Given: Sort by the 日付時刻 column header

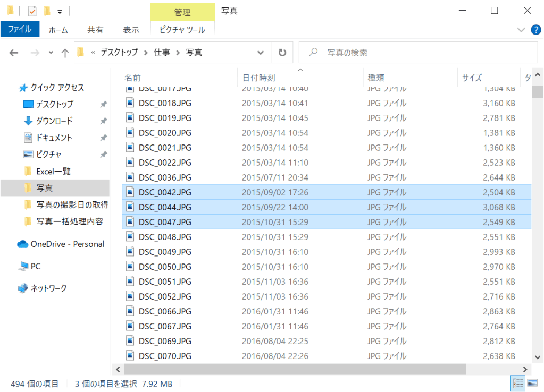Looking at the screenshot, I should click(258, 78).
